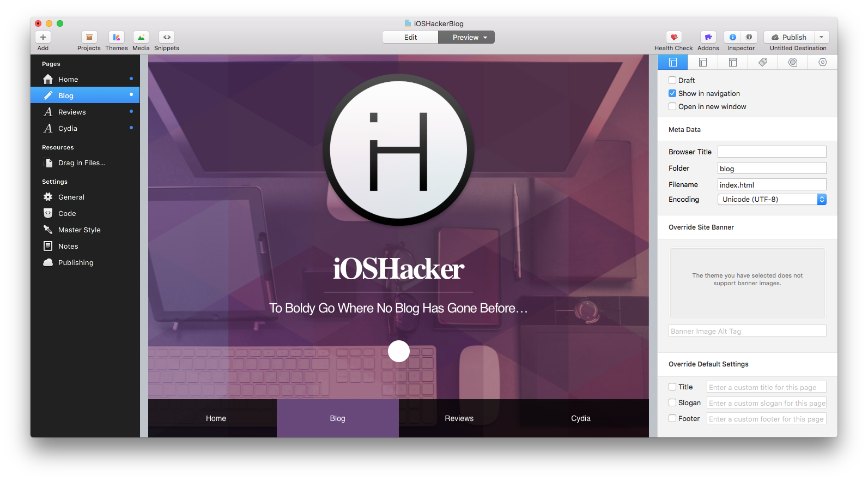Select the tag inspector tab icon
The image size is (868, 481).
point(763,62)
